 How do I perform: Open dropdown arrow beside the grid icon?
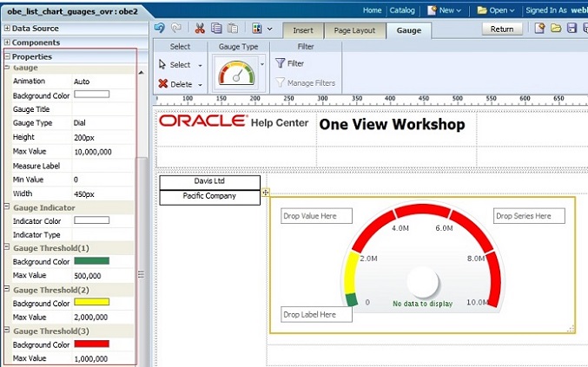pos(269,29)
